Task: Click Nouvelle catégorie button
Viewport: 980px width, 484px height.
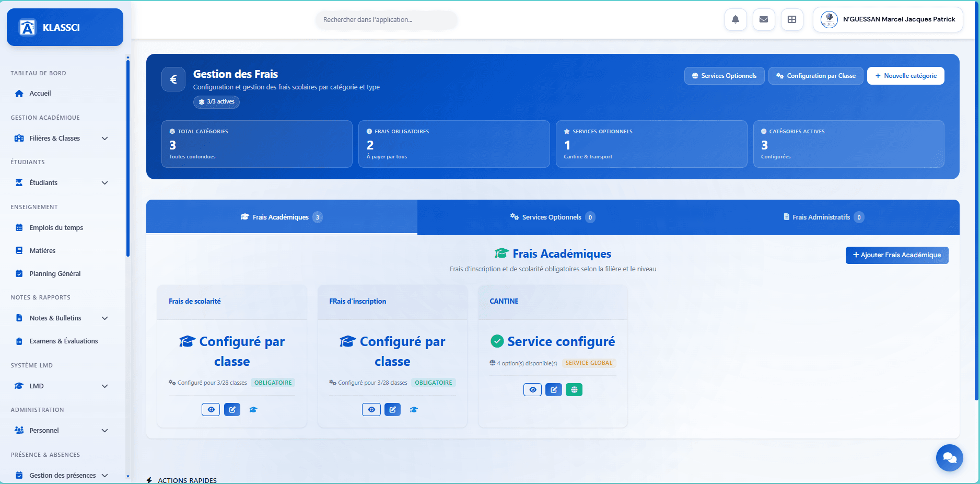Action: (x=905, y=75)
